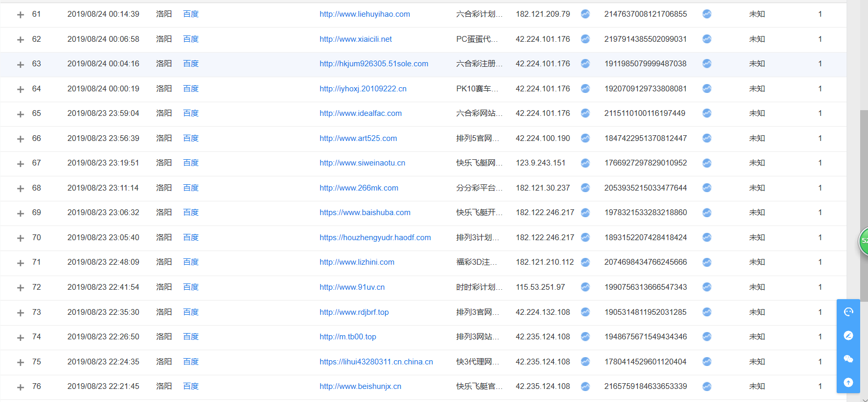Expand row 67 details
This screenshot has width=868, height=402.
[20, 163]
